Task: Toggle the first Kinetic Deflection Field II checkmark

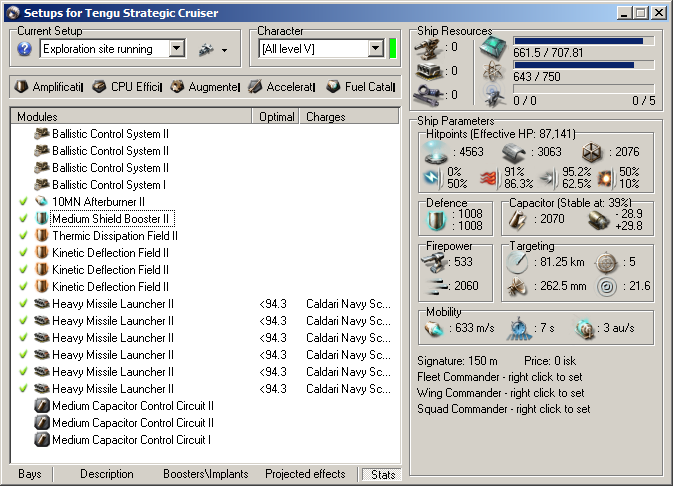Action: click(x=24, y=252)
